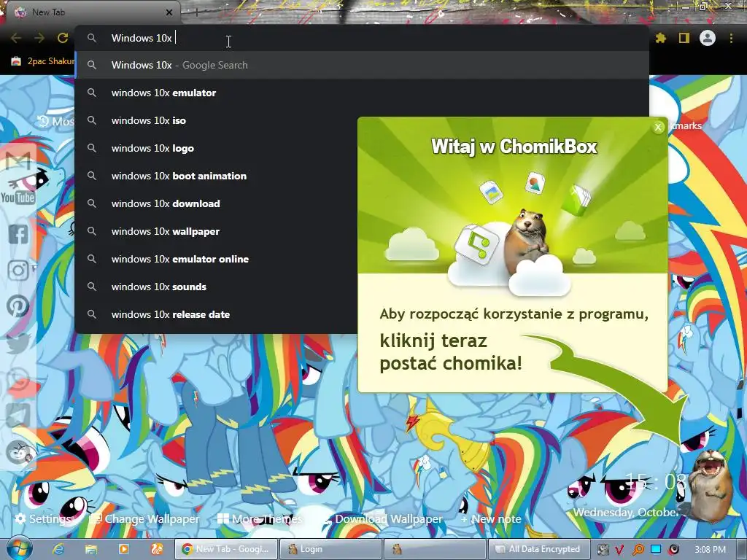Choose suggestion 'windows 10x boot animation'
The width and height of the screenshot is (747, 560).
pos(216,176)
